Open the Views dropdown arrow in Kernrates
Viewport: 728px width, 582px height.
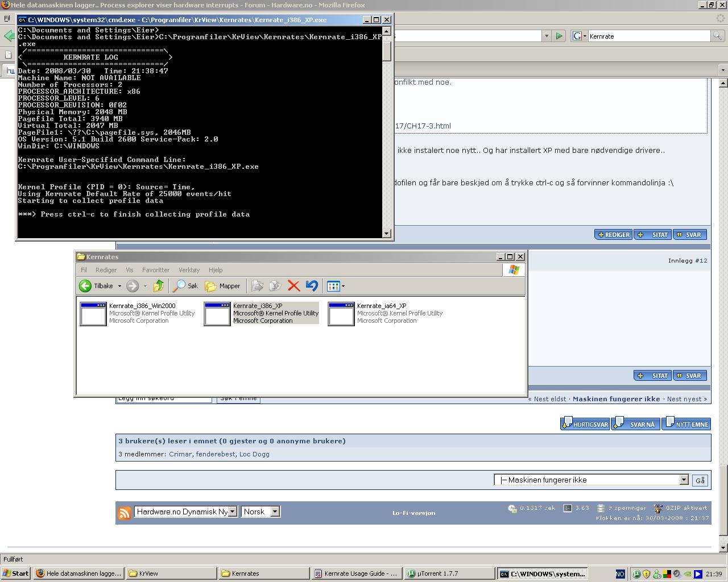343,286
